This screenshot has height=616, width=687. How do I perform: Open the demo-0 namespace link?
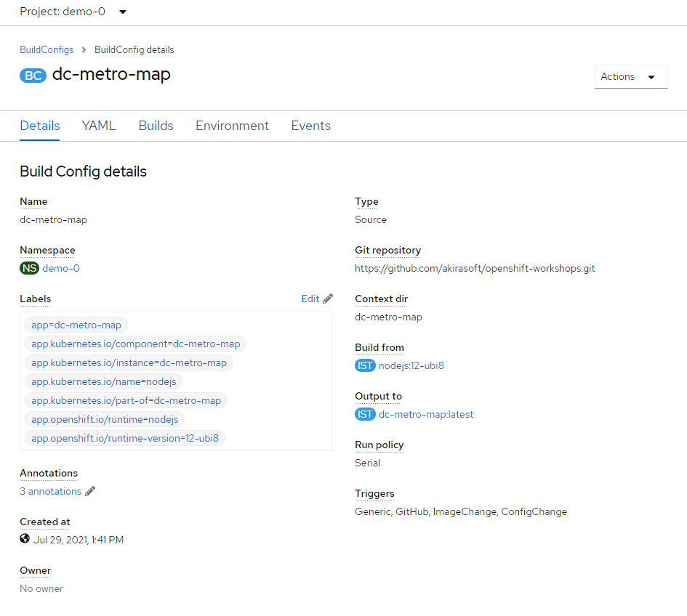(x=61, y=268)
